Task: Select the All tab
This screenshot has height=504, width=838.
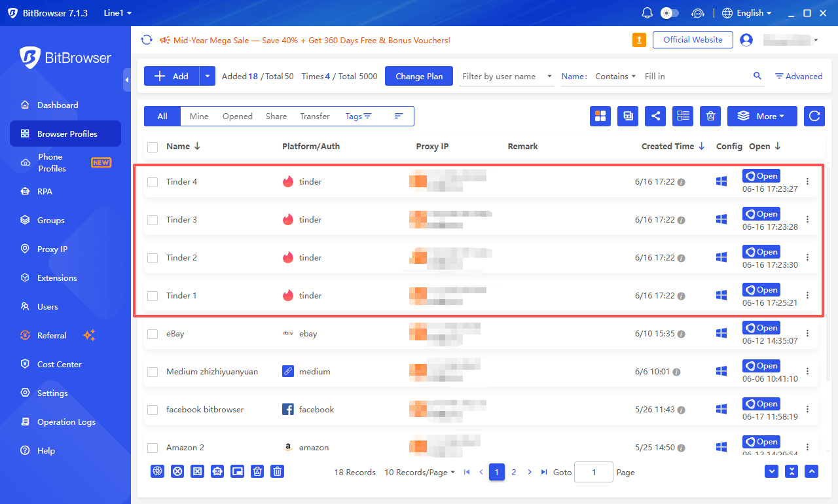Action: (x=162, y=116)
